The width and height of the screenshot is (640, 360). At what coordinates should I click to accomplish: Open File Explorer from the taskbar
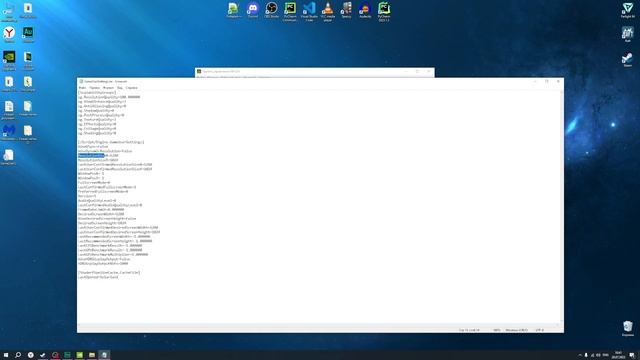[92, 355]
